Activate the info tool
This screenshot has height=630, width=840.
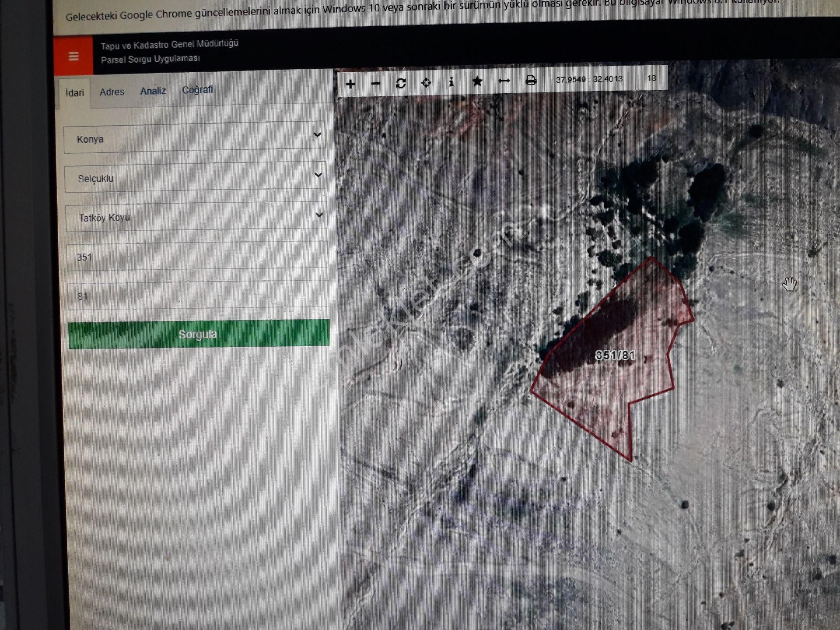[451, 82]
